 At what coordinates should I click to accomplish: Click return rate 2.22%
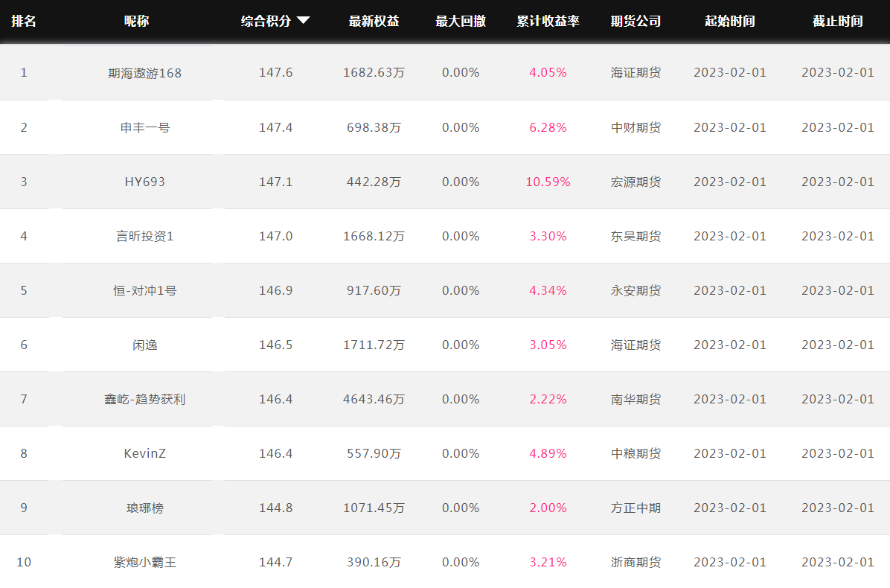click(548, 399)
